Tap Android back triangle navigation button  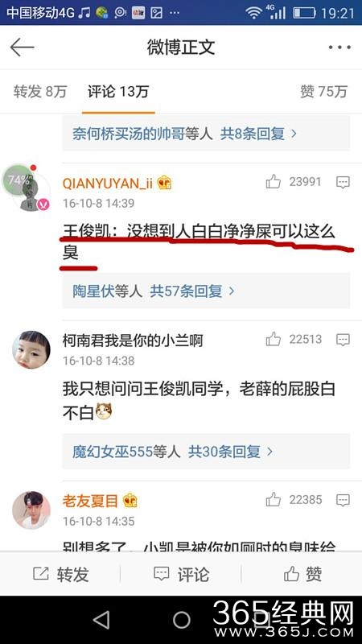coord(101,620)
